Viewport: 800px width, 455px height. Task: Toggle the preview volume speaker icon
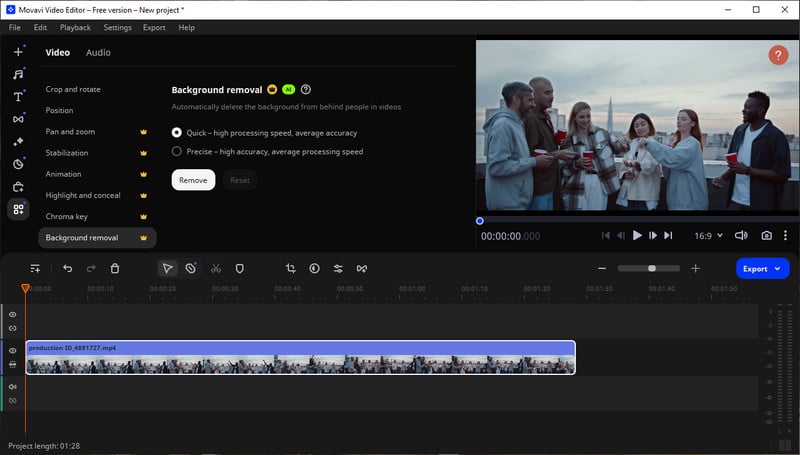(741, 235)
